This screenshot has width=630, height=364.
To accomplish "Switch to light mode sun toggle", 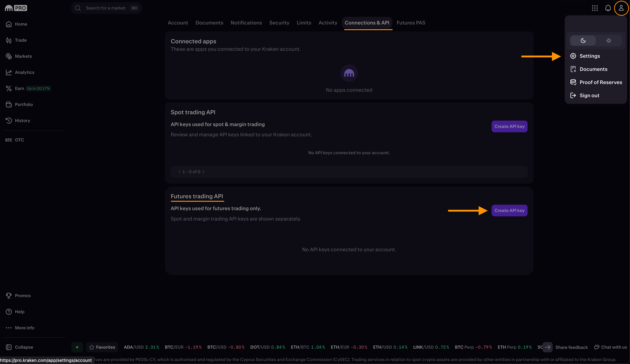I will (x=608, y=40).
